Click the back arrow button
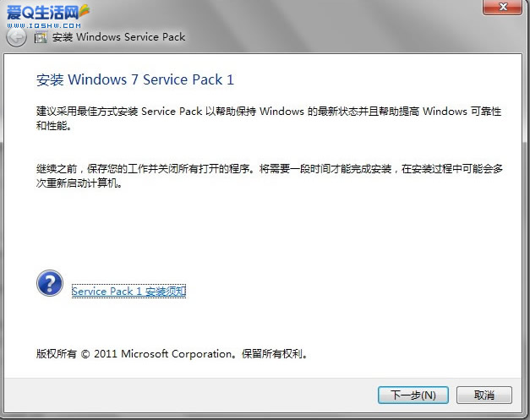This screenshot has width=530, height=420. click(x=15, y=38)
